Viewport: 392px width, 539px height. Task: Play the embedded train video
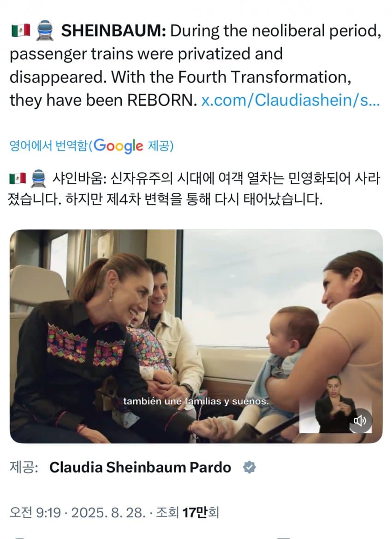coord(196,336)
